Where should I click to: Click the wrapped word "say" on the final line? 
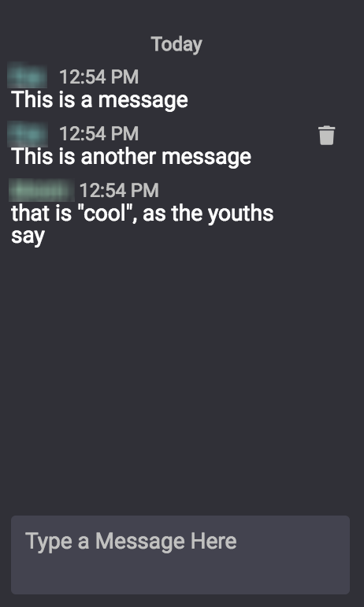[28, 236]
